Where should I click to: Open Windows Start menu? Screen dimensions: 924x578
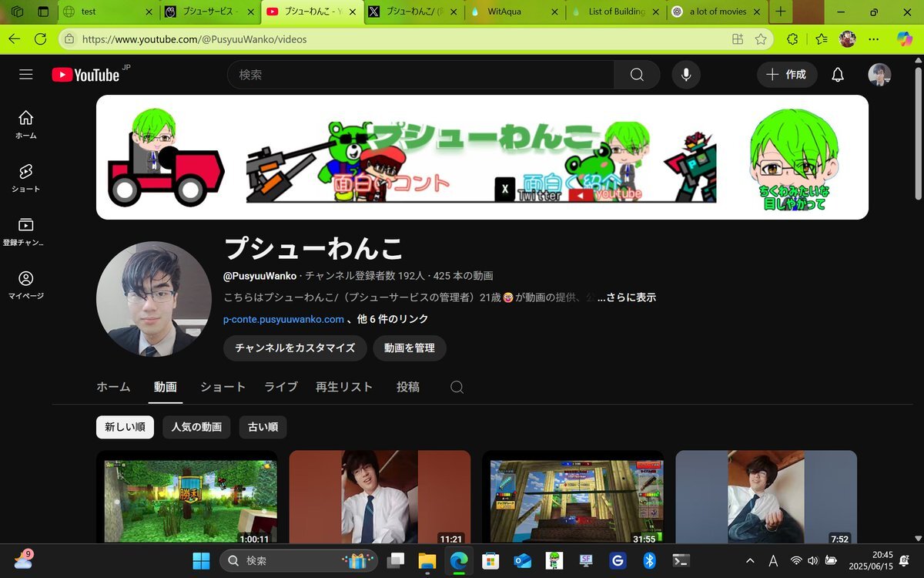[201, 560]
